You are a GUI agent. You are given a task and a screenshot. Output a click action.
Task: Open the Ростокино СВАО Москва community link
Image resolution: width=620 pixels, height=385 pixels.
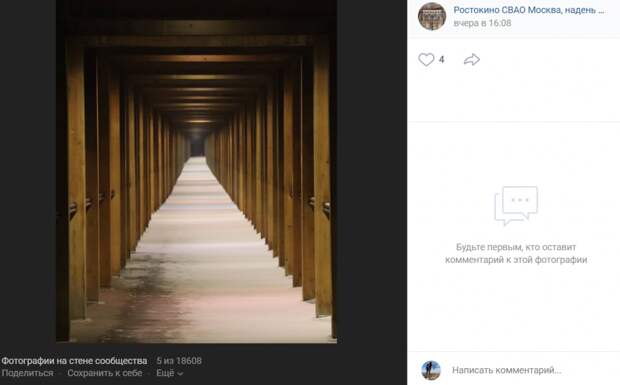[529, 10]
